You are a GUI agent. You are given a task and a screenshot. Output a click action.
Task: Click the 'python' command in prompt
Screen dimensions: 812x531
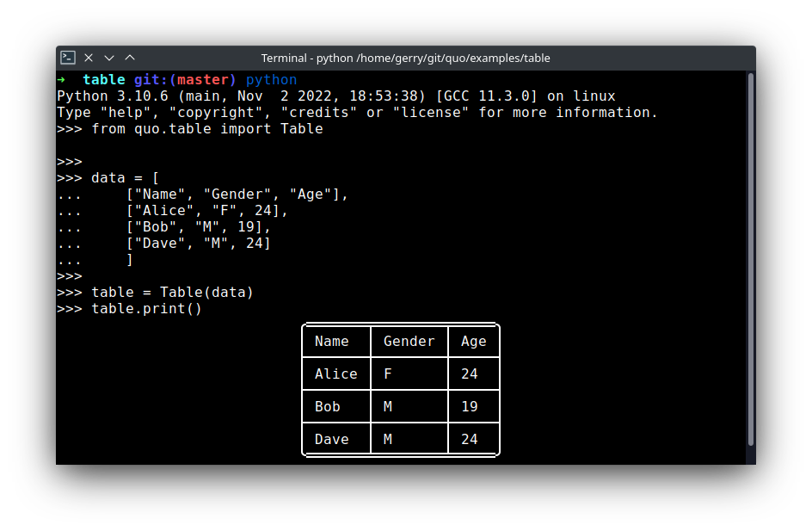271,80
